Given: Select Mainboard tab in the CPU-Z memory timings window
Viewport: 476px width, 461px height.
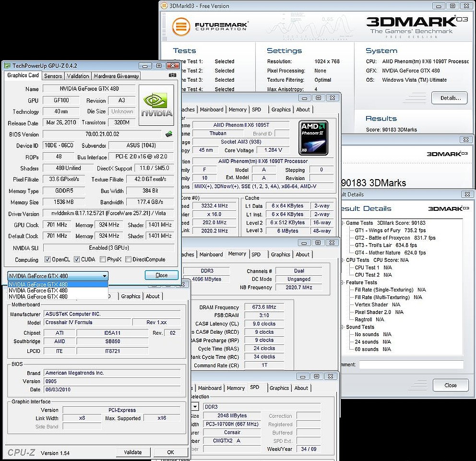Looking at the screenshot, I should (x=211, y=255).
